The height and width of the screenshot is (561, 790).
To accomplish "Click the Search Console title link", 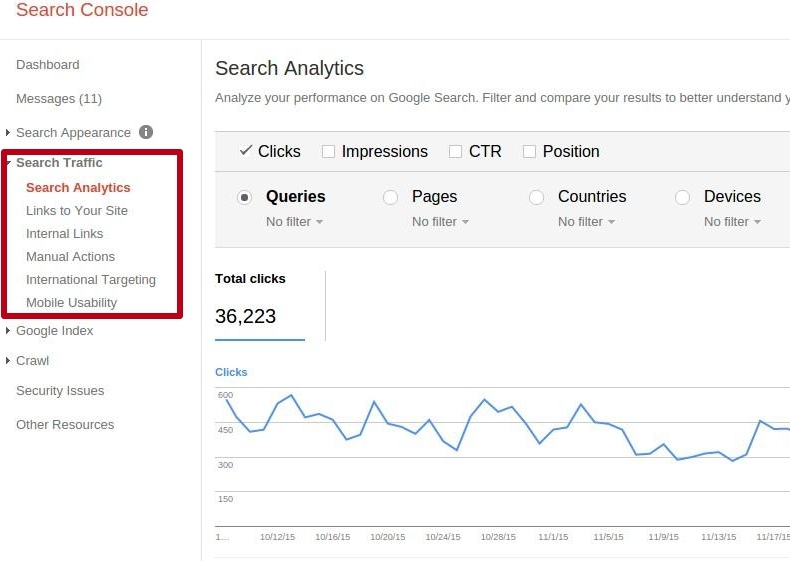I will [82, 10].
